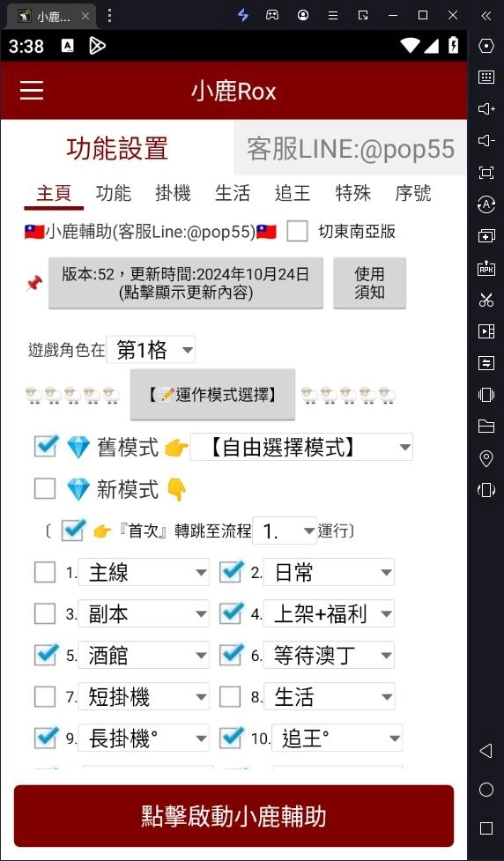Image resolution: width=504 pixels, height=861 pixels.
Task: Open the 【自由選擇模式】 dropdown
Action: (x=301, y=448)
